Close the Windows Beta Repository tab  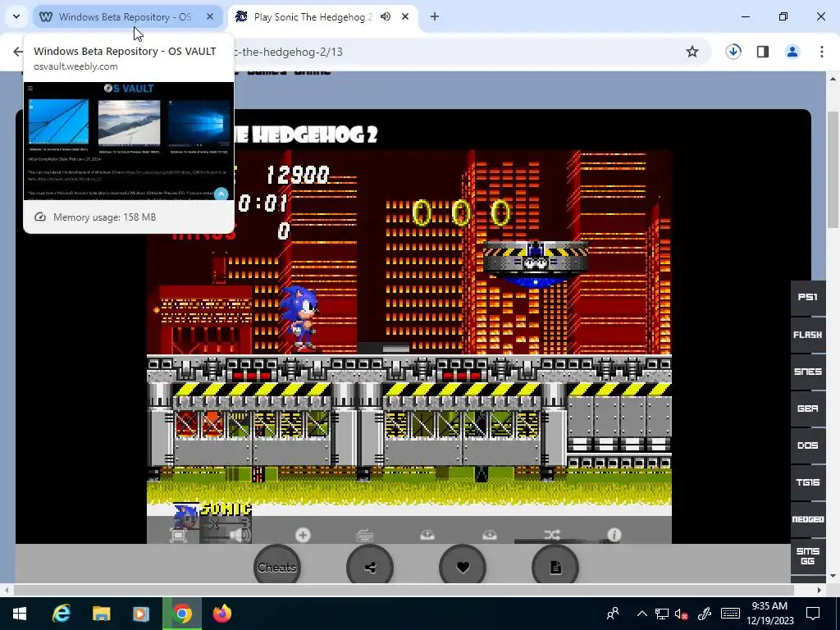click(x=210, y=17)
